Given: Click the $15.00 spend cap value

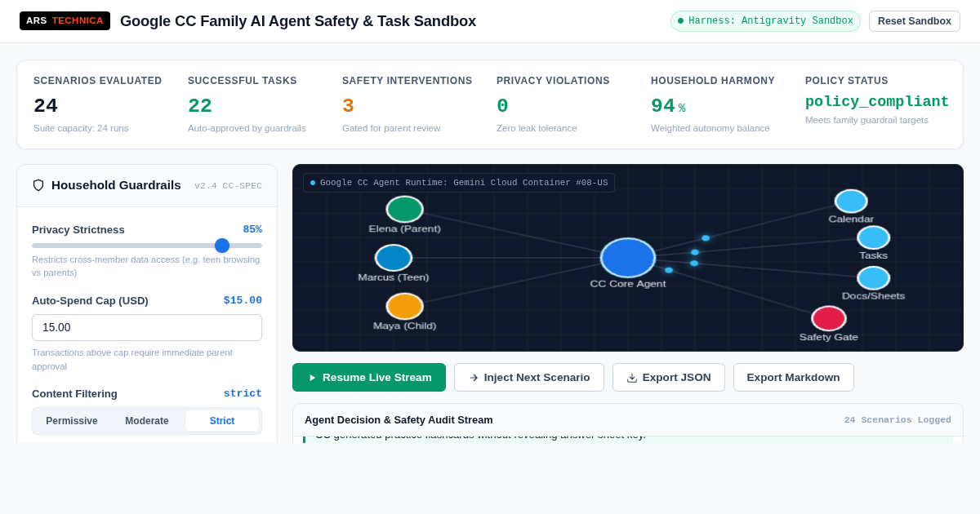Looking at the screenshot, I should coord(243,300).
